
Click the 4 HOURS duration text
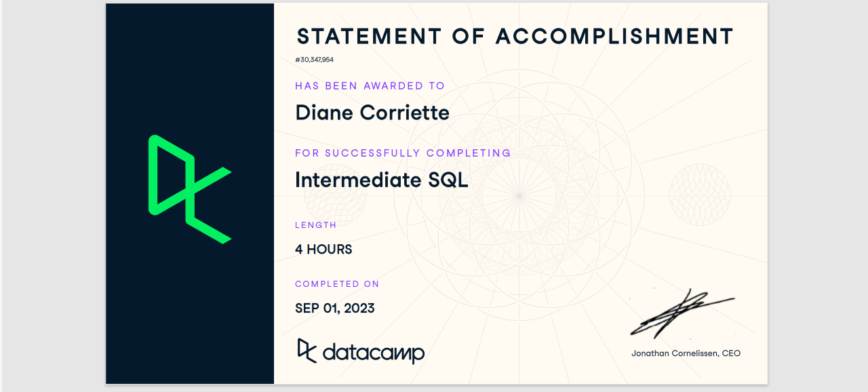pyautogui.click(x=323, y=250)
